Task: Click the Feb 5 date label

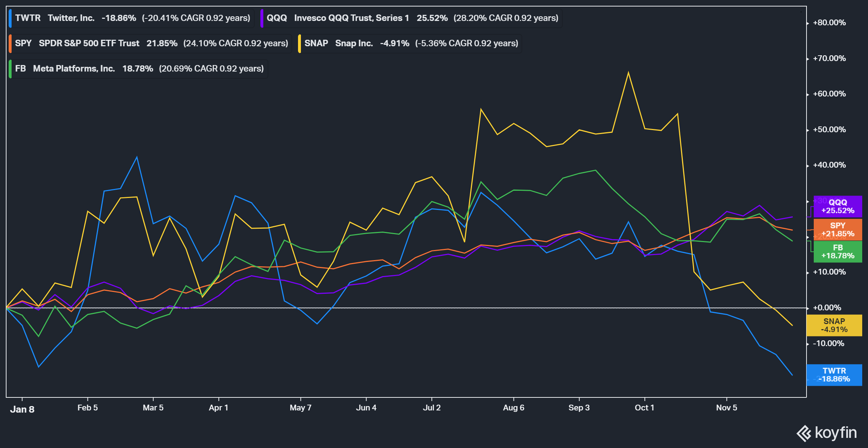Action: click(x=88, y=408)
